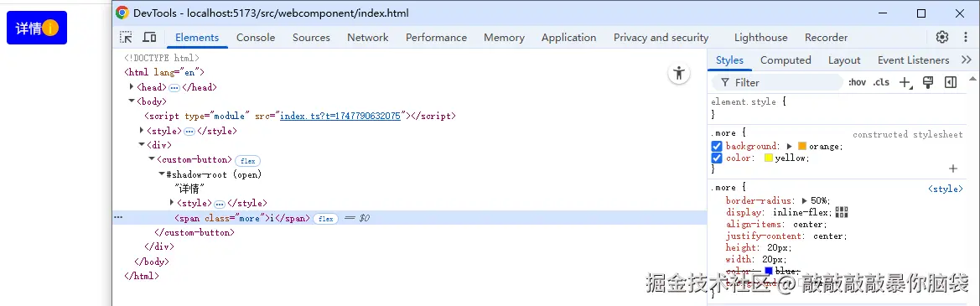Collapse the div element node
This screenshot has width=980, height=306.
pos(141,144)
